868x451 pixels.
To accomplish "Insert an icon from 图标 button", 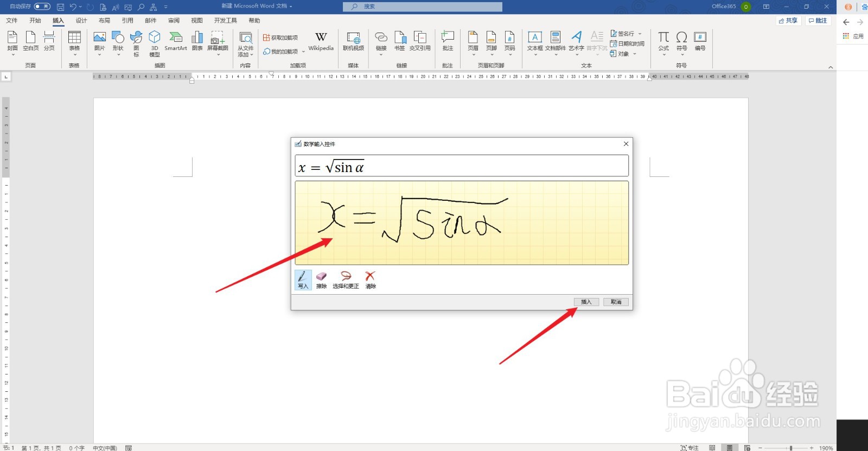I will (136, 43).
